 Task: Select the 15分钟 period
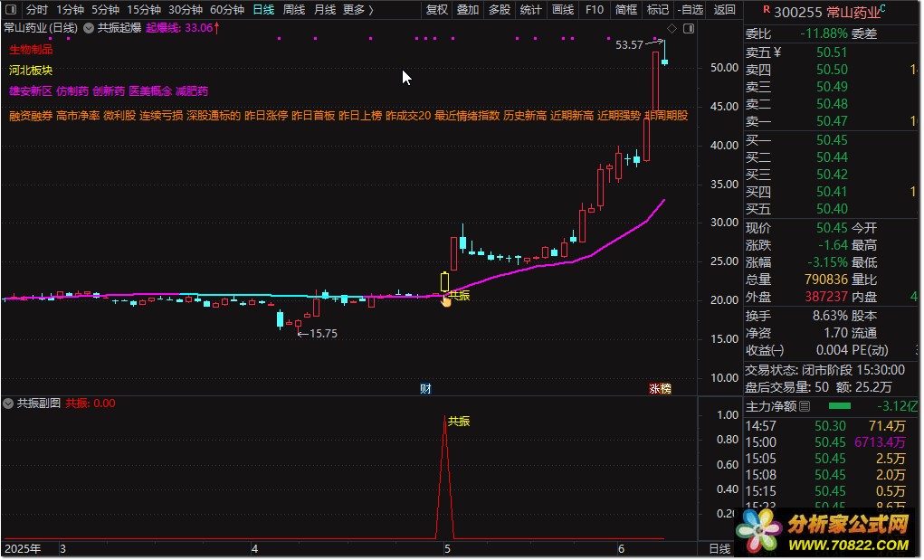point(144,9)
